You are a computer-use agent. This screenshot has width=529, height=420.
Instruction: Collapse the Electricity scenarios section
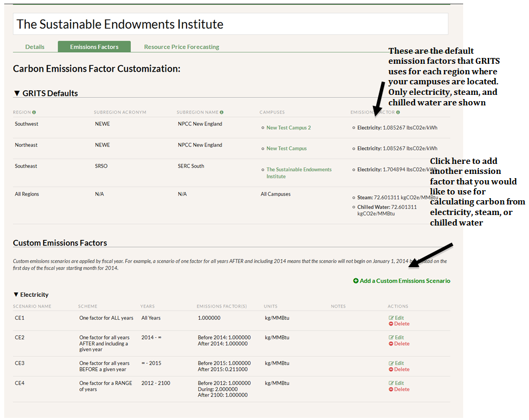click(x=31, y=295)
